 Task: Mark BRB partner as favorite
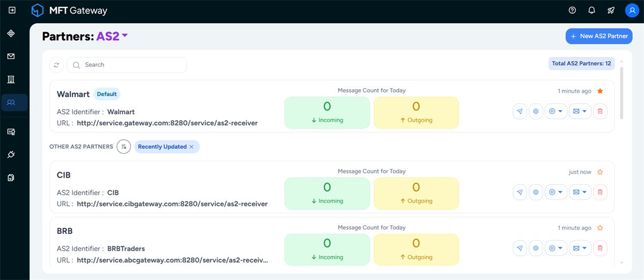pos(600,228)
